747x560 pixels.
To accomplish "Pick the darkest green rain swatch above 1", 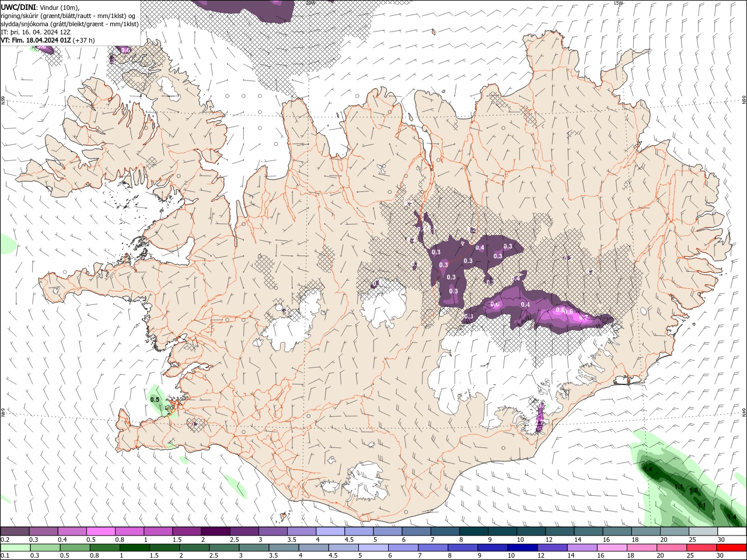I will (x=134, y=548).
